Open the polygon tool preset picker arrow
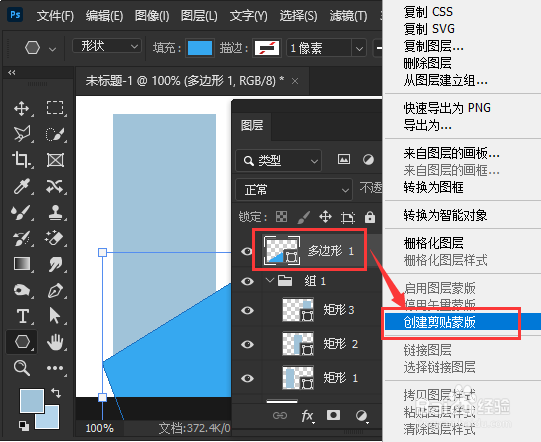This screenshot has height=442, width=541. tap(52, 50)
